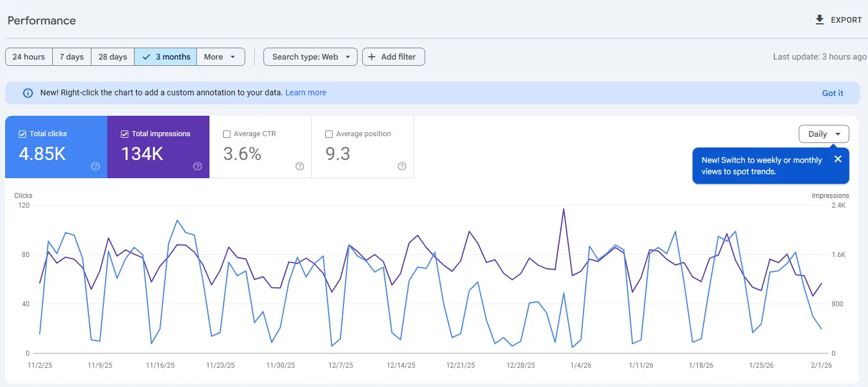868x387 pixels.
Task: Click help icon on Total impressions card
Action: (198, 166)
